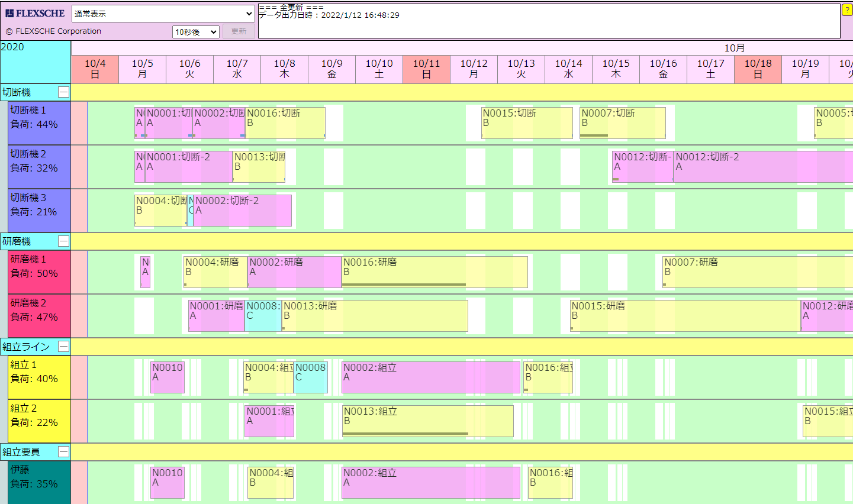Click the N0015:切断 bar on 切断機 1
The image size is (853, 504).
[x=527, y=122]
